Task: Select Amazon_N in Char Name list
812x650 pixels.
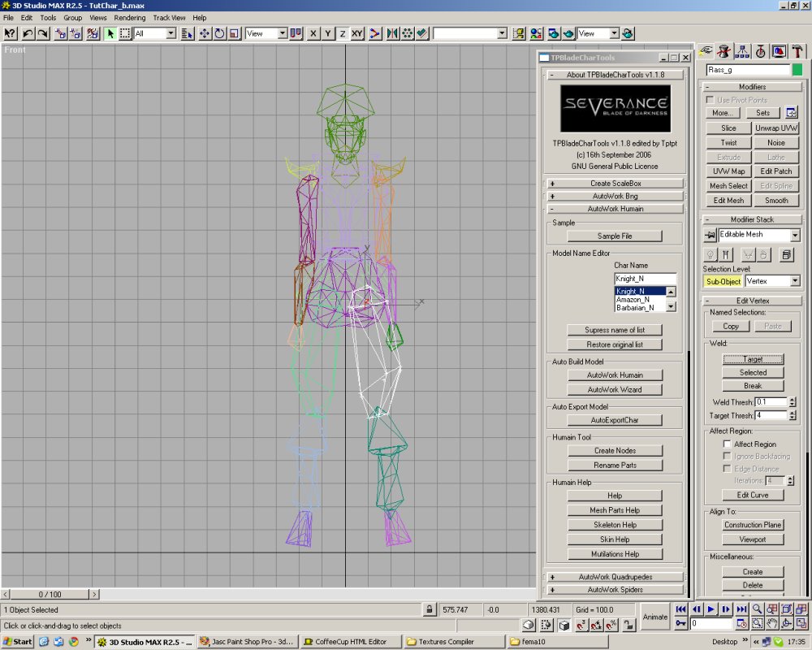Action: [633, 300]
